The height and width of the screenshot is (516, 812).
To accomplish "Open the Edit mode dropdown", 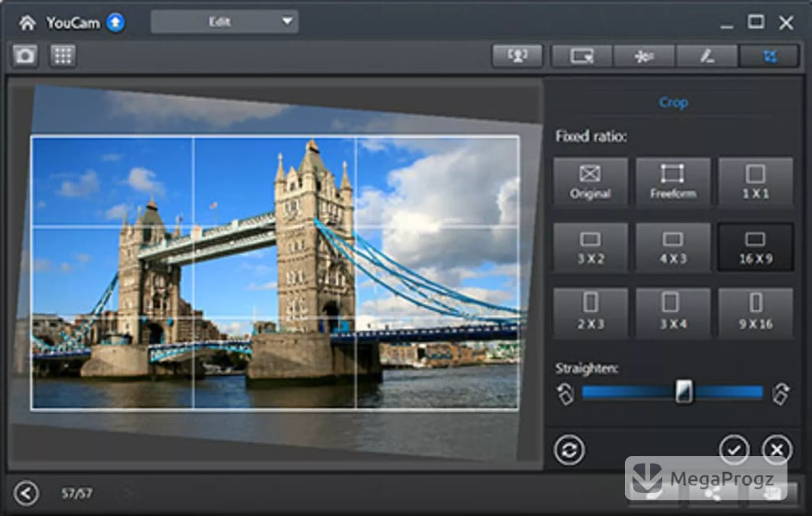I will click(225, 22).
